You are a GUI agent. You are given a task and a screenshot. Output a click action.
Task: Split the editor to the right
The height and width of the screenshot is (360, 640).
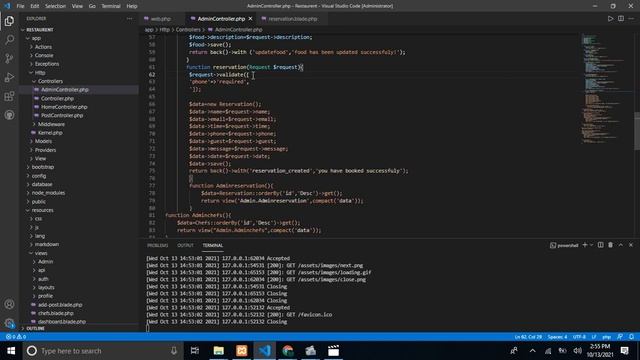point(621,18)
